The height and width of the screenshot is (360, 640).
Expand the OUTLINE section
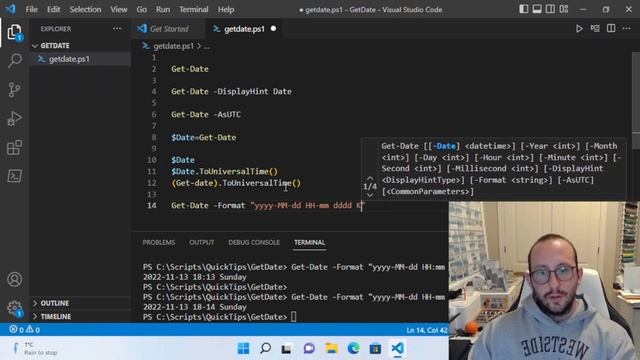point(80,303)
